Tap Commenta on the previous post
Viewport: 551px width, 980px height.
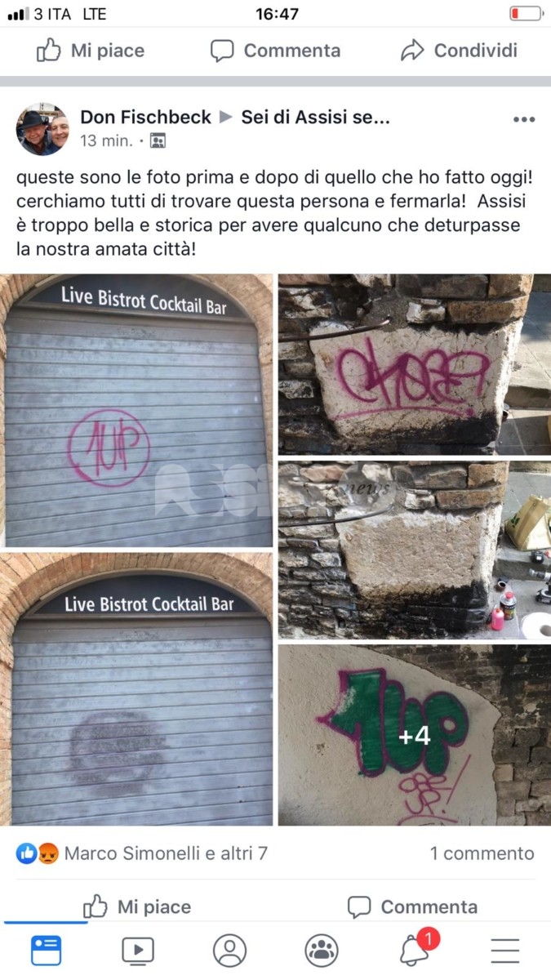[x=275, y=51]
